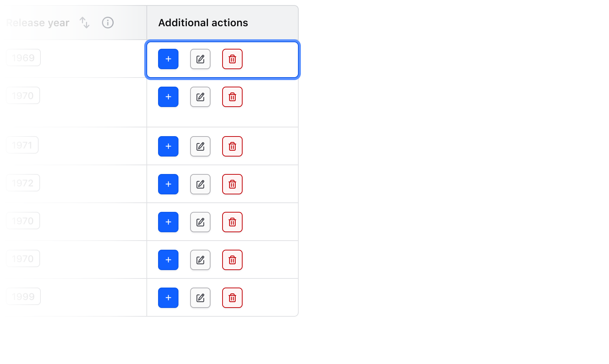Edit the 1972 row entry
The height and width of the screenshot is (364, 609).
click(200, 184)
